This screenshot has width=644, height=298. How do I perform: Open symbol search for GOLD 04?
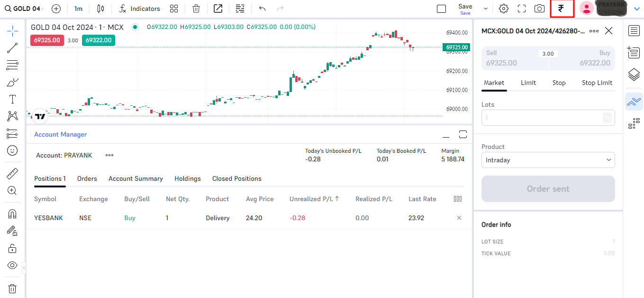[x=23, y=9]
